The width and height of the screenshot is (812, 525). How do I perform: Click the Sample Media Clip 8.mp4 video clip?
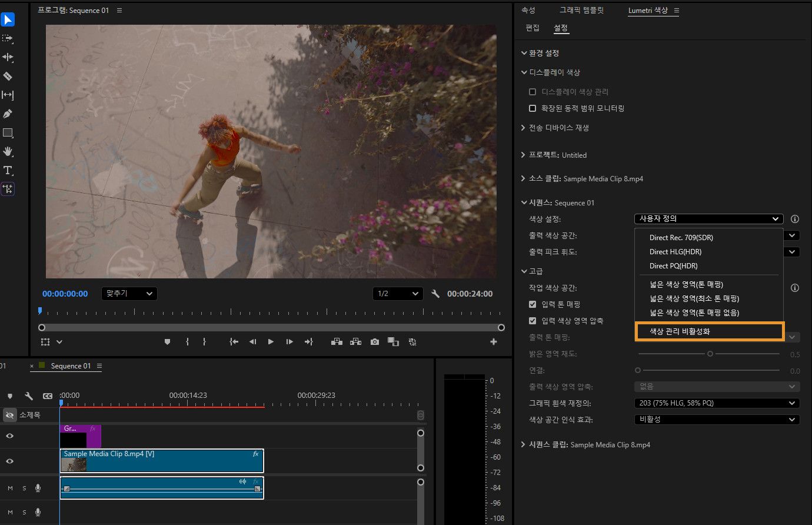point(162,461)
